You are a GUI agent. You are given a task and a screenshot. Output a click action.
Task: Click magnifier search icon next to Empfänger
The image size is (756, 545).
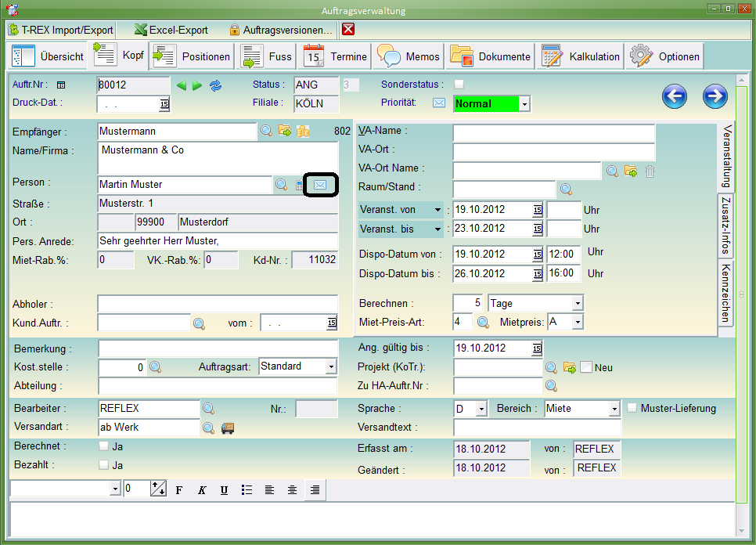(x=267, y=131)
